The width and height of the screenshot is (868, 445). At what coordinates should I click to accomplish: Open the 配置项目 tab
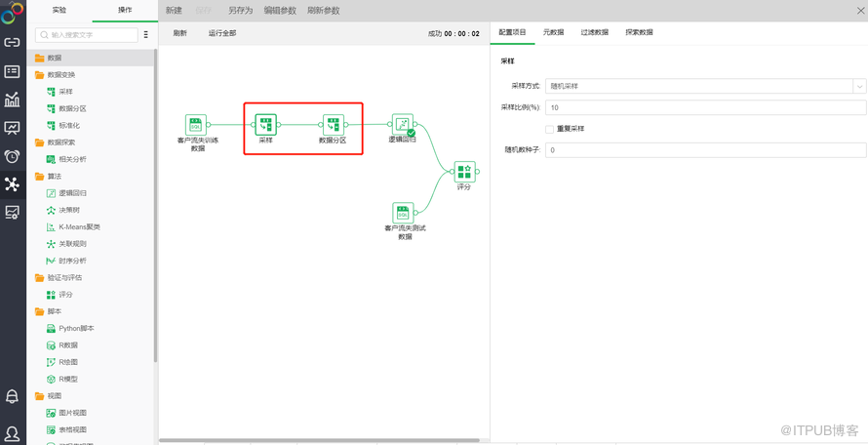(x=512, y=32)
